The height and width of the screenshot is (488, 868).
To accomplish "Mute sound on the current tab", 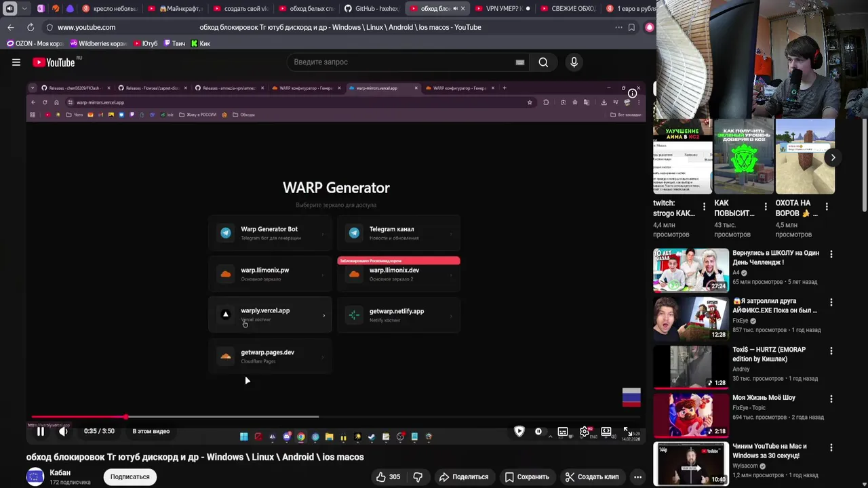I will pos(455,9).
